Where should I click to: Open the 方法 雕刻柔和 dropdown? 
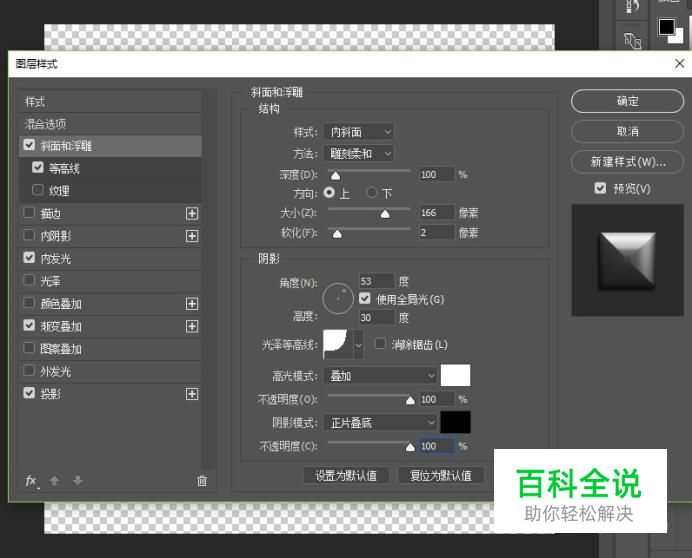(x=359, y=153)
